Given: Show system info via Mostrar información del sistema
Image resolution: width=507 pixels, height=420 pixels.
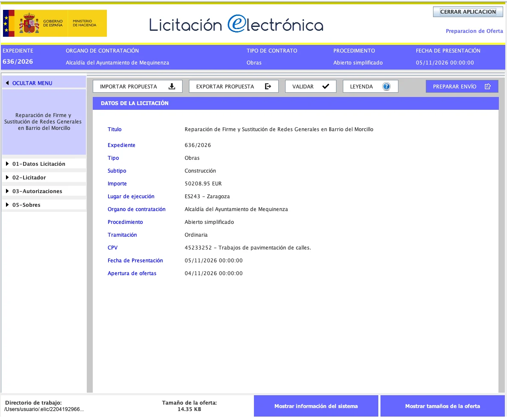Looking at the screenshot, I should point(316,406).
